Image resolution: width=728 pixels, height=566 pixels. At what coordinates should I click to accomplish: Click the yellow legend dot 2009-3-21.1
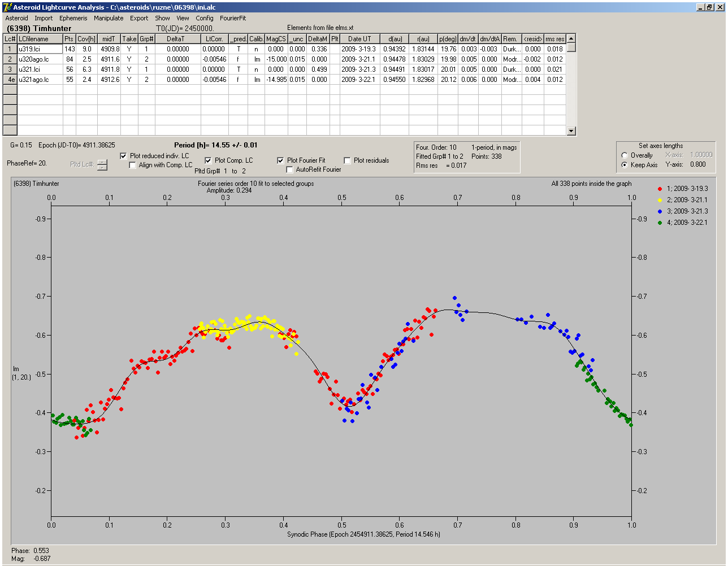click(661, 199)
